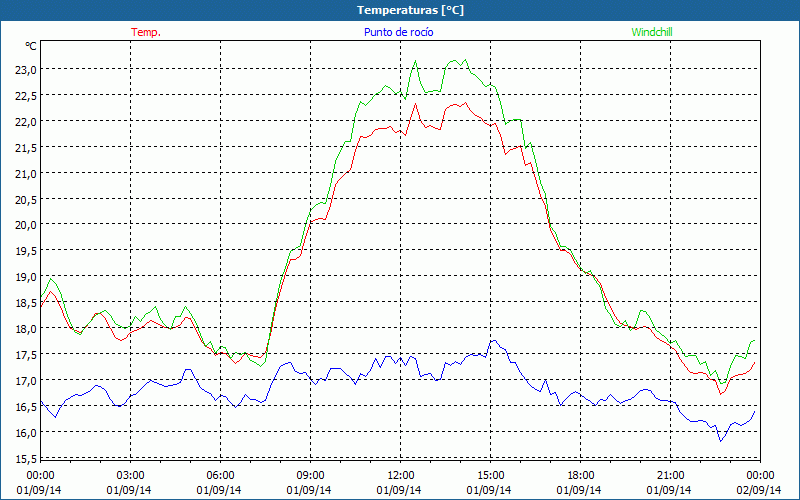
Task: Click the 21,5 y-axis value
Action: click(26, 148)
